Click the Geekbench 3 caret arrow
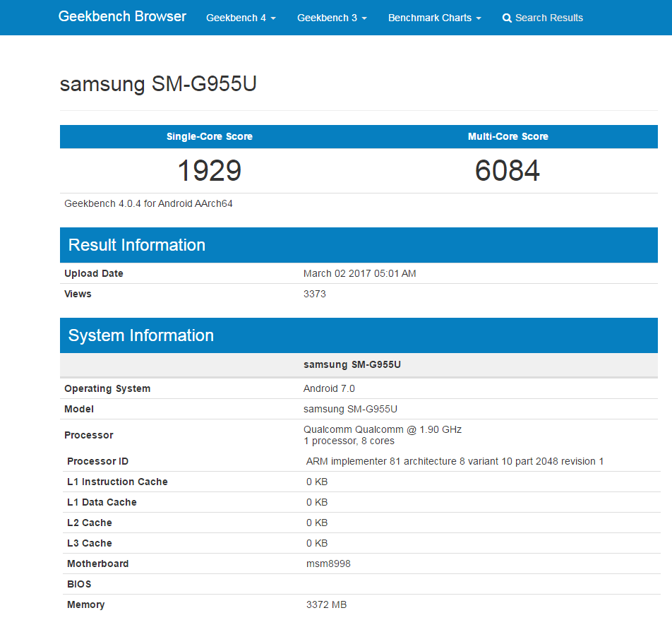Screen dimensions: 672x620 click(364, 18)
